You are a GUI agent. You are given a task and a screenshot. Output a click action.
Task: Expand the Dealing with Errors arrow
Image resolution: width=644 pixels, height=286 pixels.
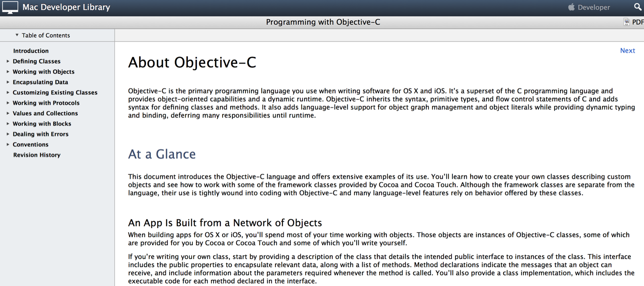pyautogui.click(x=8, y=134)
